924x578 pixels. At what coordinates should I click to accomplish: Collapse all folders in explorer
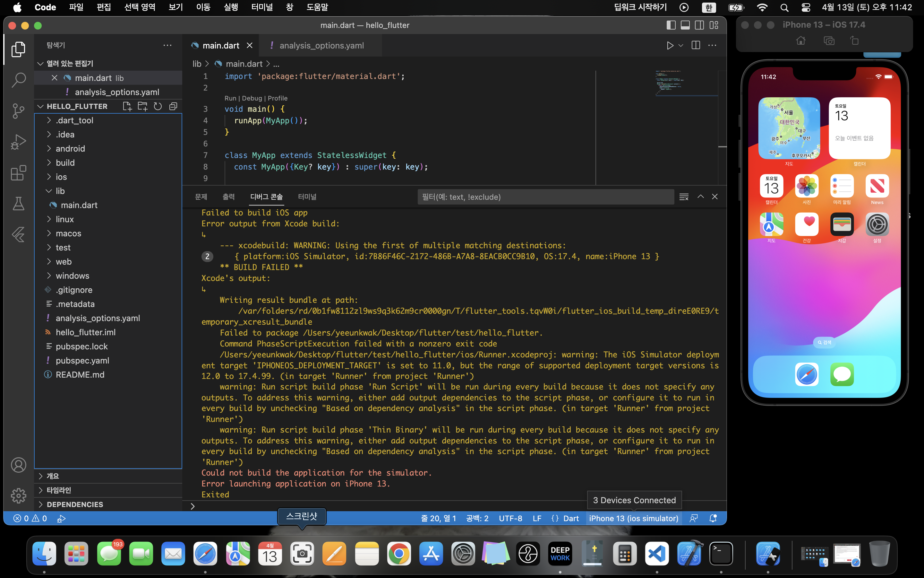173,106
